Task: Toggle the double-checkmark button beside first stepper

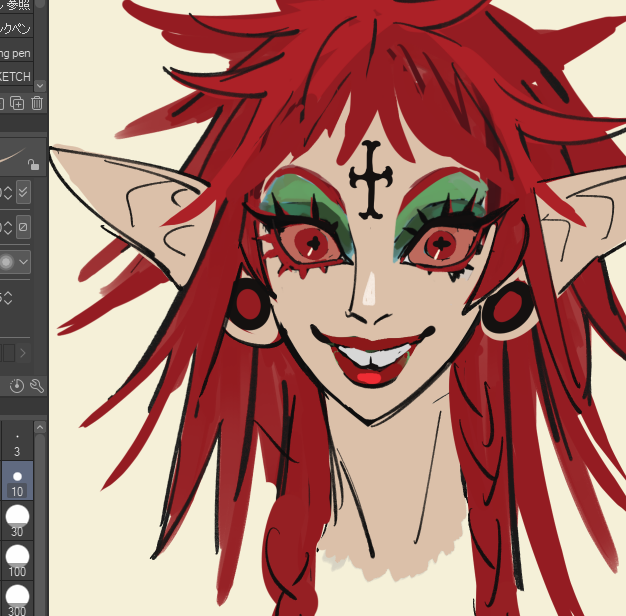Action: pos(23,192)
